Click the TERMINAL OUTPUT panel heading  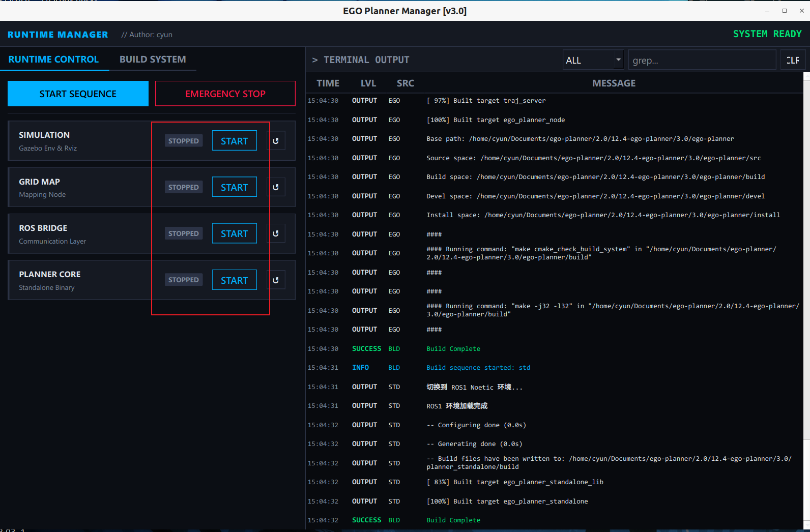point(366,60)
